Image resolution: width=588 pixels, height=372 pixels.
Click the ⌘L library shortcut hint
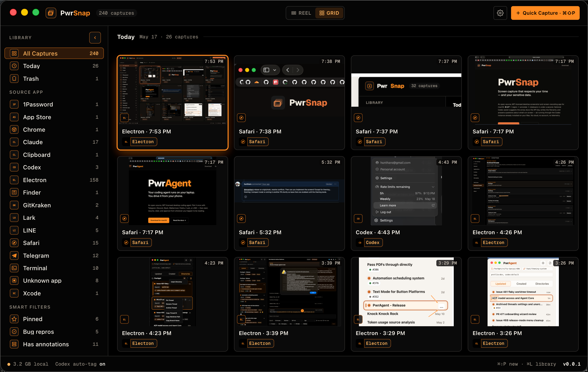(x=541, y=364)
